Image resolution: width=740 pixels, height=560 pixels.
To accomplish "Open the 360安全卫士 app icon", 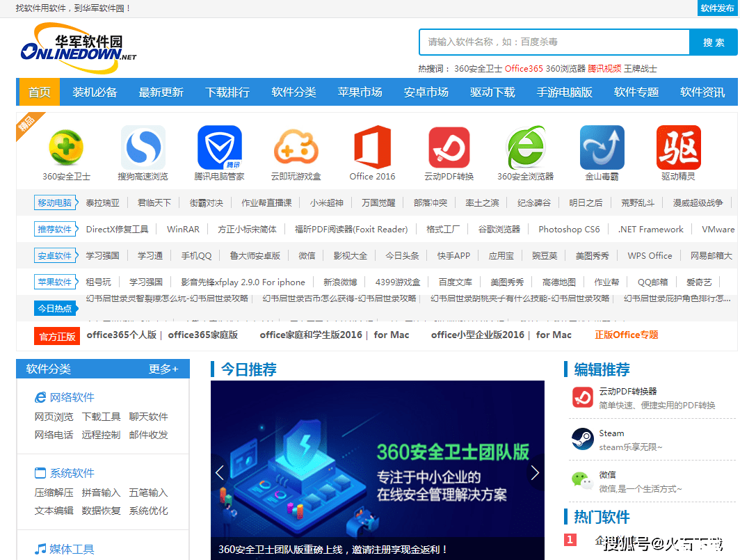I will 66,147.
